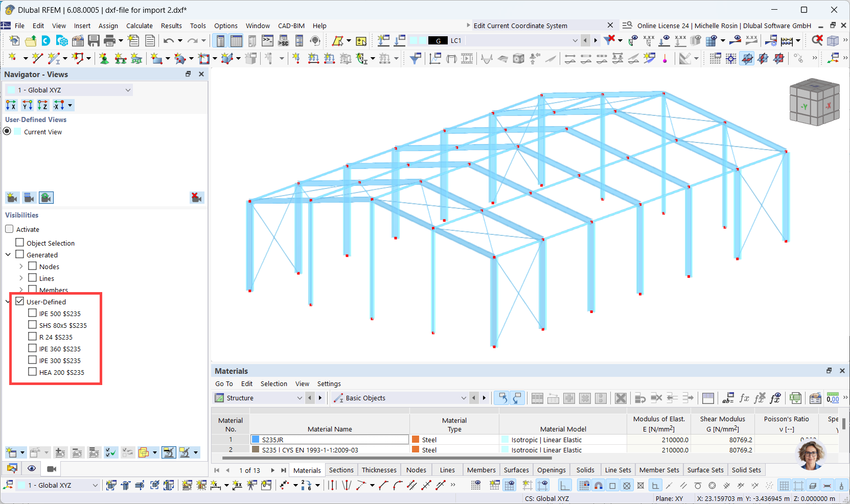Click the blue color swatch of S235JR
Image resolution: width=850 pixels, height=504 pixels.
pyautogui.click(x=256, y=439)
